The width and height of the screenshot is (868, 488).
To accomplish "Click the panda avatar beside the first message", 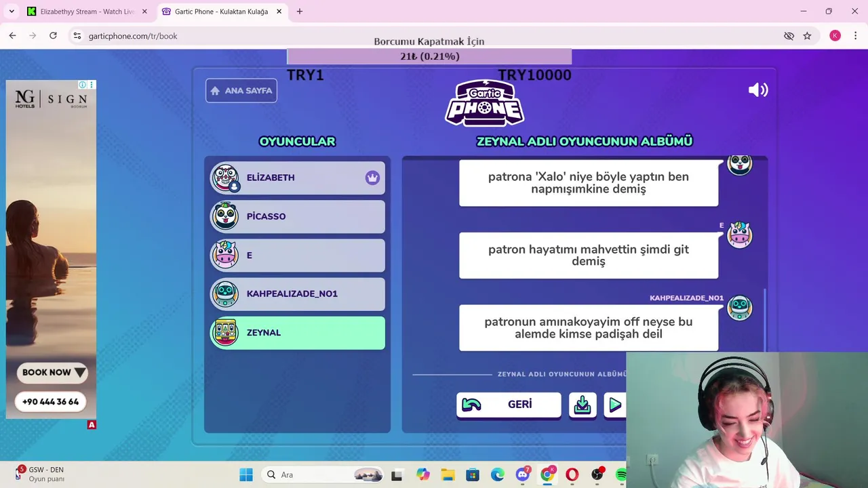I will tap(739, 165).
